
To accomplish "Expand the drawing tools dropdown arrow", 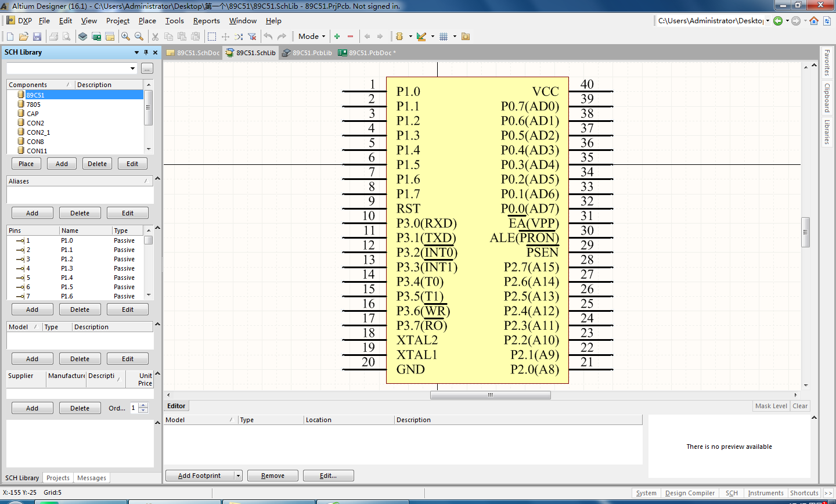I will point(433,37).
